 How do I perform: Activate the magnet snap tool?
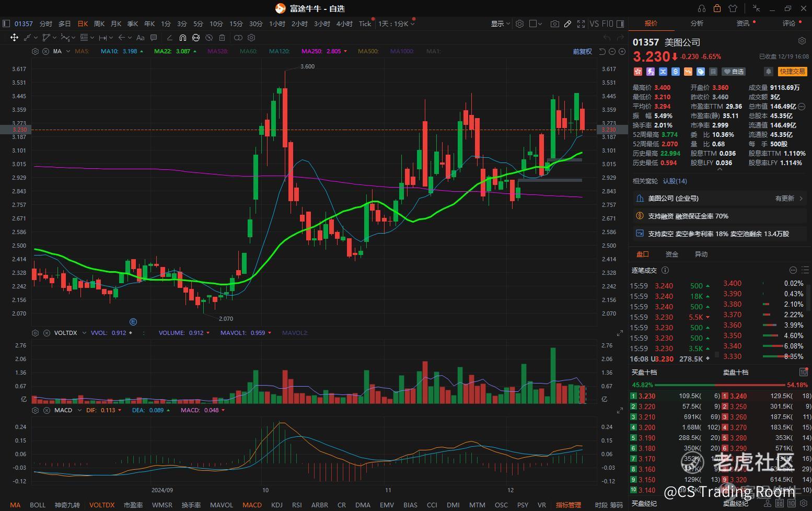coord(182,38)
